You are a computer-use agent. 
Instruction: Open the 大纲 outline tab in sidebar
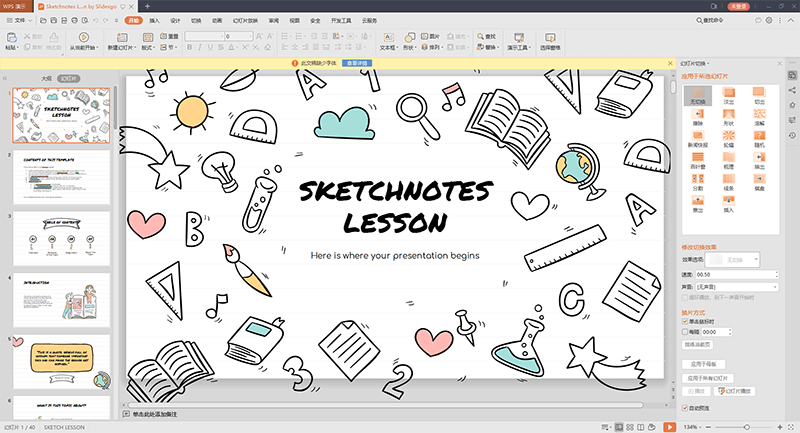[46, 77]
